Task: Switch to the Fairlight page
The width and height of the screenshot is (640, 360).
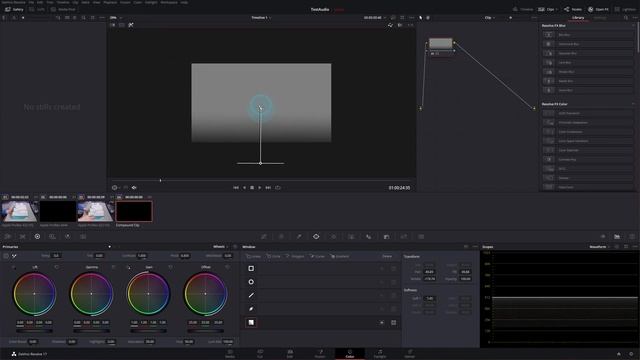Action: [380, 353]
